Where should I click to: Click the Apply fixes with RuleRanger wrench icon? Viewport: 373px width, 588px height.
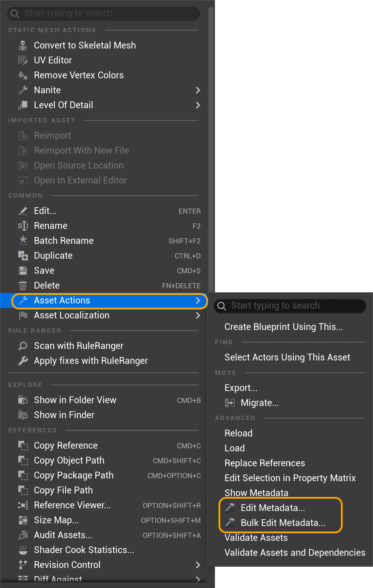[x=23, y=361]
